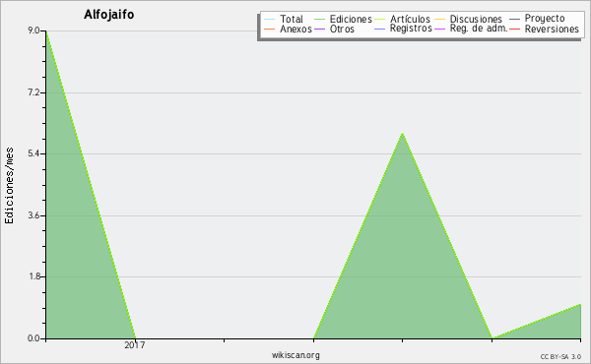
Task: Click the orange Anexos line swatch
Action: click(x=270, y=30)
